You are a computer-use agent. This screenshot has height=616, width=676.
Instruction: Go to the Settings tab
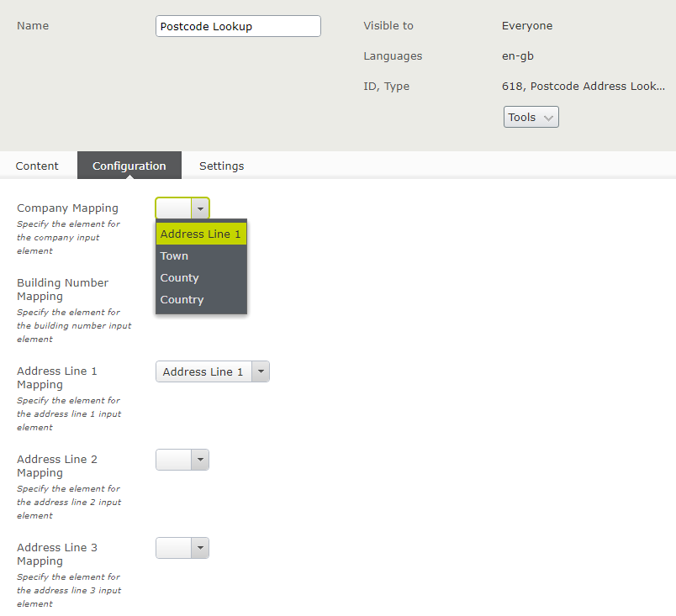coord(221,166)
